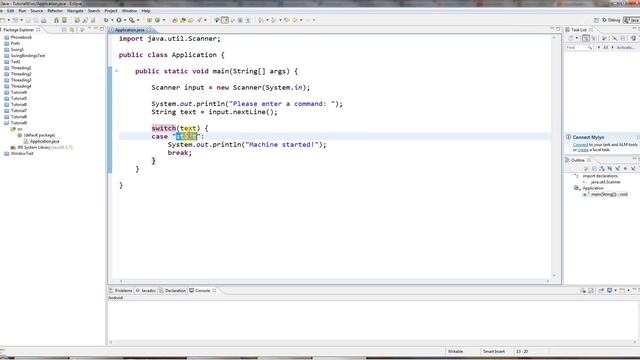Open the External Tools dropdown arrow
640x360 pixels.
click(138, 20)
